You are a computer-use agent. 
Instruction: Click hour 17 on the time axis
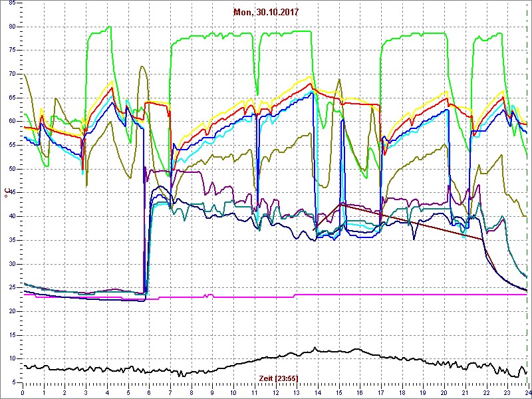pos(380,392)
